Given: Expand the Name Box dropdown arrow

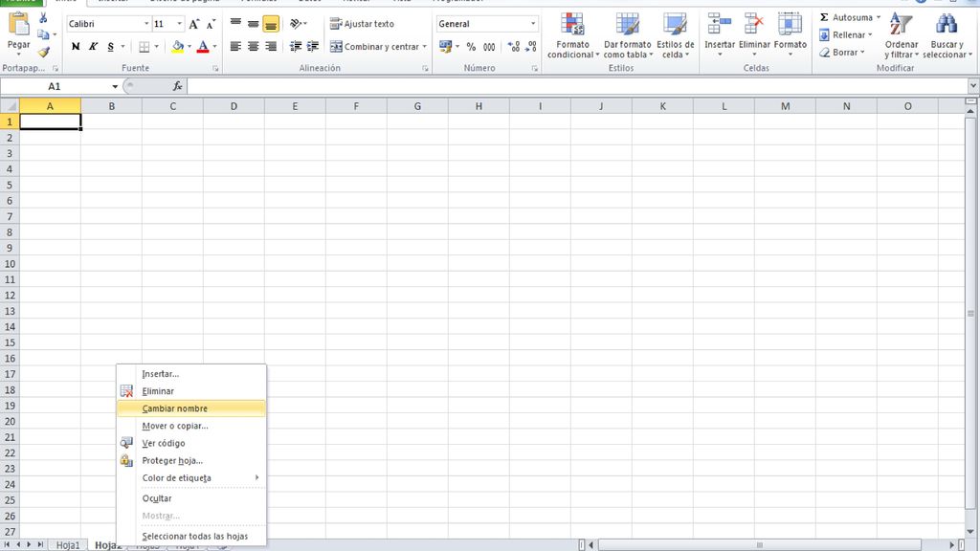Looking at the screenshot, I should click(115, 86).
